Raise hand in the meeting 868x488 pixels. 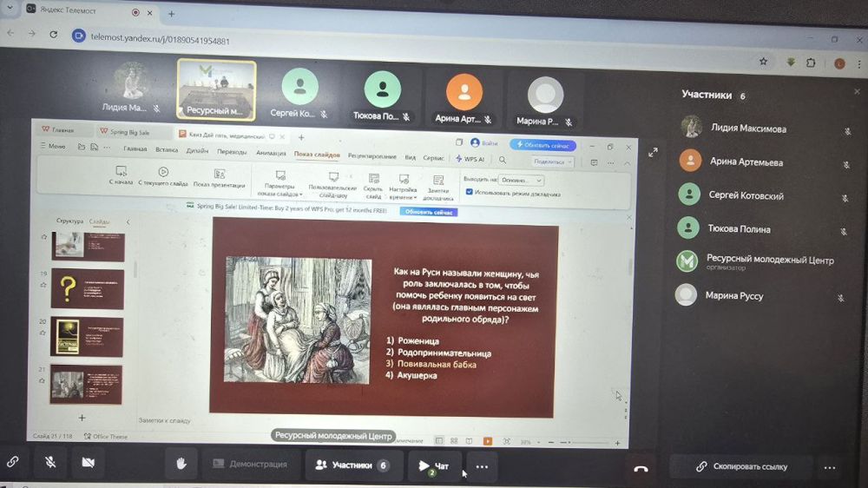(181, 464)
